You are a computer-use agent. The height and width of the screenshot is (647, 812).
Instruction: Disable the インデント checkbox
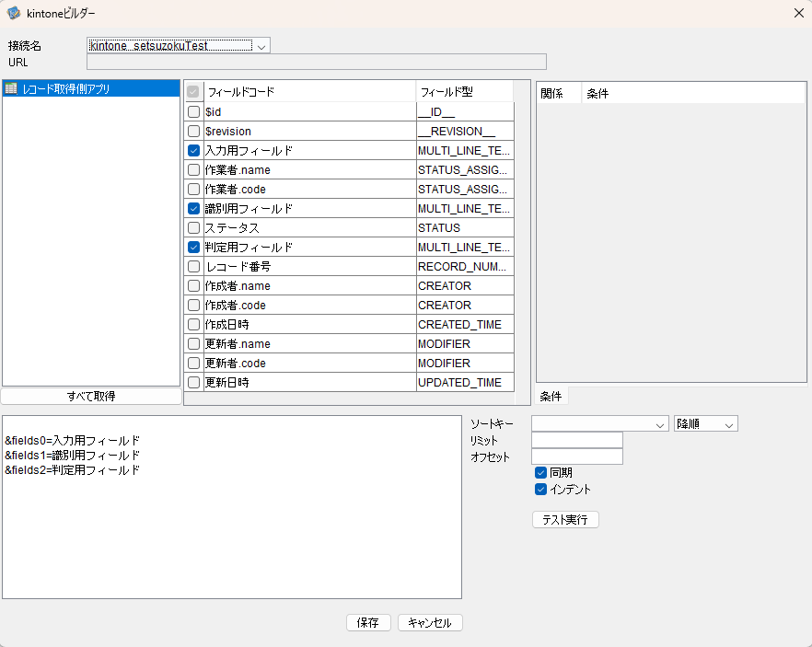(540, 489)
